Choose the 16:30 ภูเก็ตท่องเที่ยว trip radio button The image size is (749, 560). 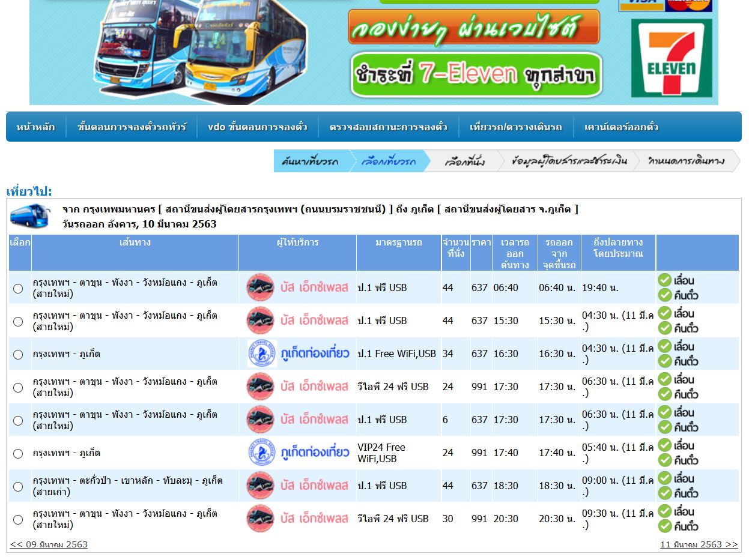(18, 355)
